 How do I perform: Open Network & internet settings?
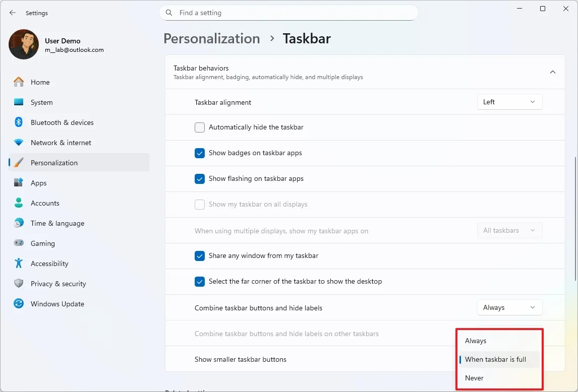point(61,142)
